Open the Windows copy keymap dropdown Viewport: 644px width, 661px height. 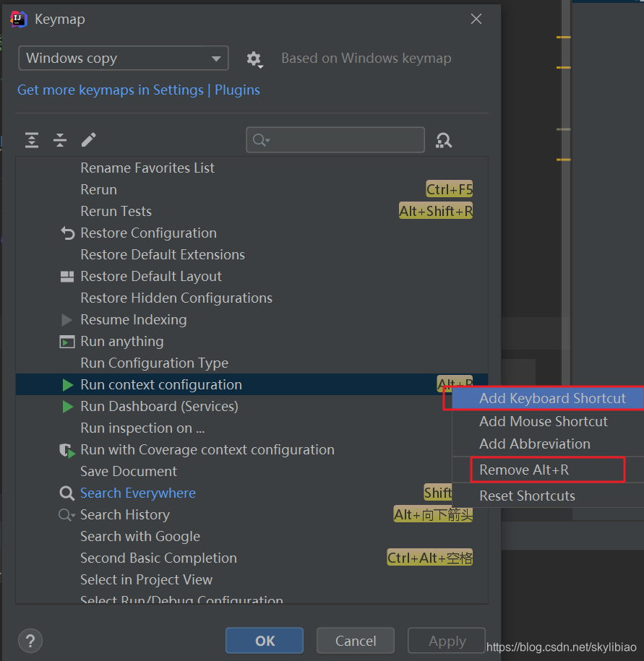[123, 59]
